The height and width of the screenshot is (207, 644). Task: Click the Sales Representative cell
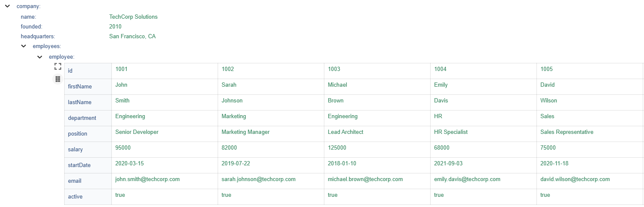(x=590, y=134)
